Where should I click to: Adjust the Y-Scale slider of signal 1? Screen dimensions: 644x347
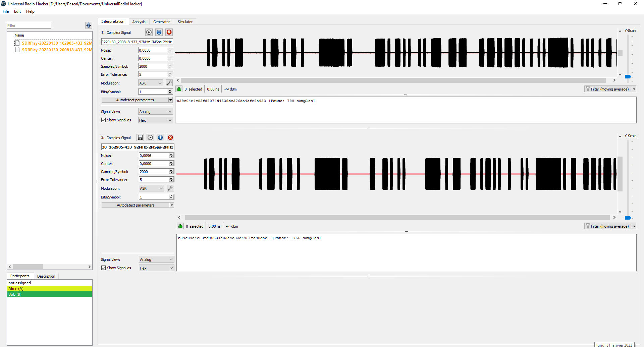628,76
